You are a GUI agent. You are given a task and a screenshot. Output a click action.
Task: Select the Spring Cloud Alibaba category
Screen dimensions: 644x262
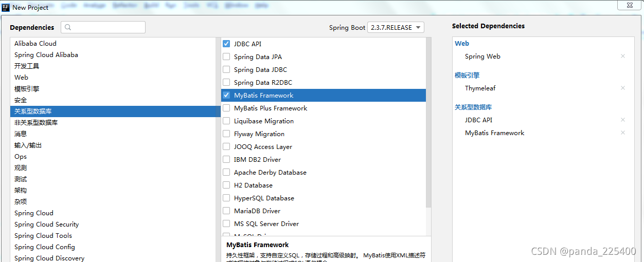[x=115, y=55]
